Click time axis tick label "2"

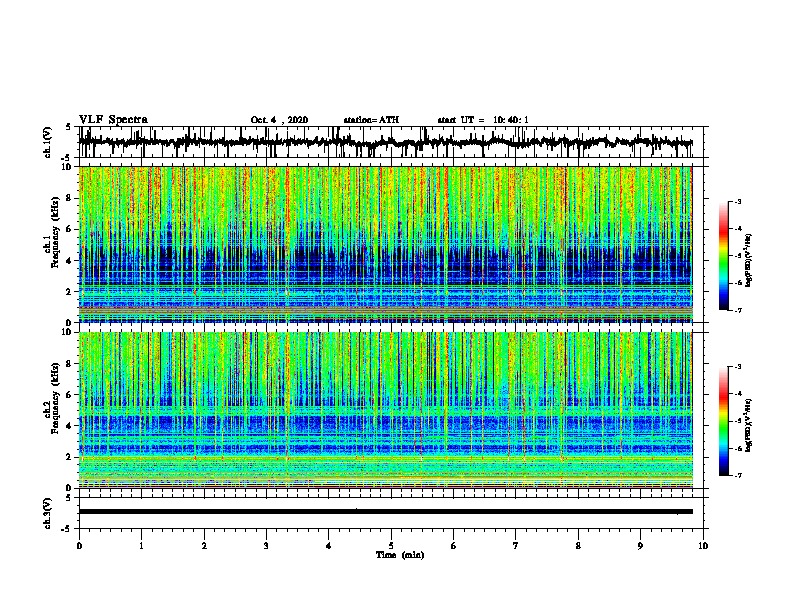204,546
